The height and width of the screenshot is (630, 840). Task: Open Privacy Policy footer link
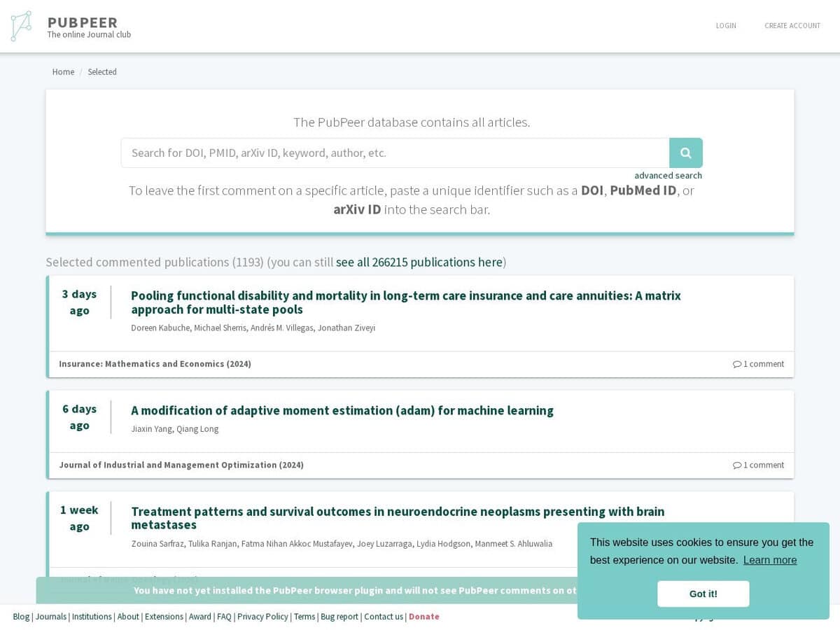[x=262, y=617]
